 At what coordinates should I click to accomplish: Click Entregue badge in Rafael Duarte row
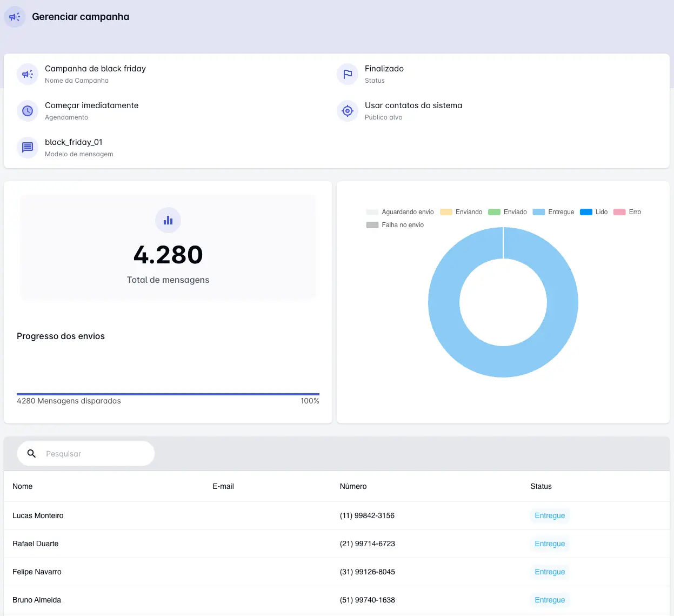click(550, 544)
